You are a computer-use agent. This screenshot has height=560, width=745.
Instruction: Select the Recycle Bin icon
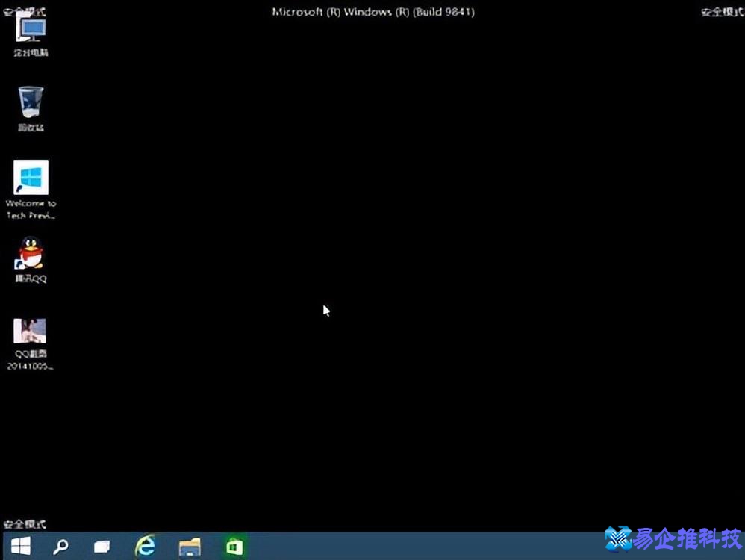pyautogui.click(x=31, y=102)
